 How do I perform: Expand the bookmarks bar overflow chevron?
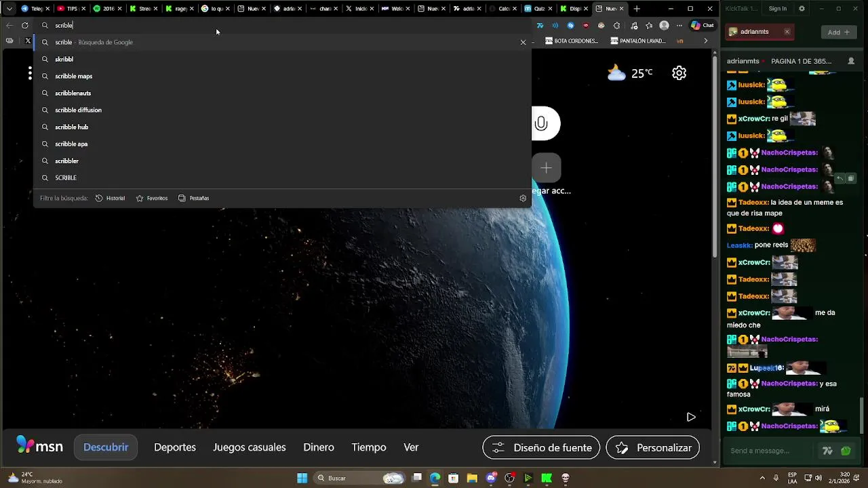[705, 41]
